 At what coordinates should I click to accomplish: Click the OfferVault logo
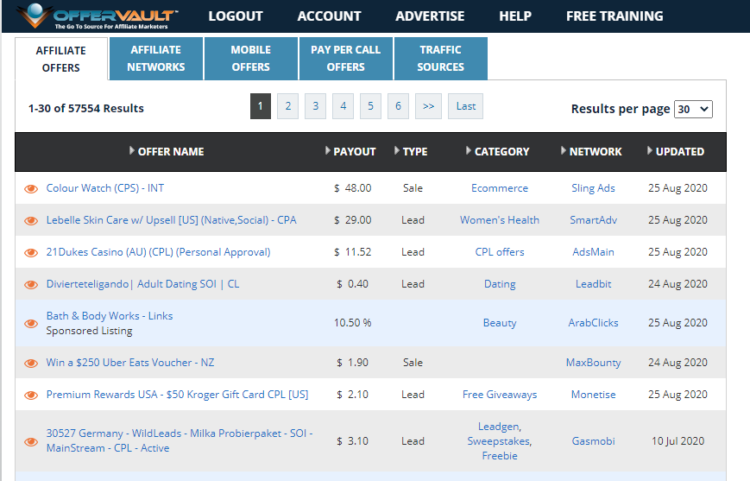pos(97,16)
